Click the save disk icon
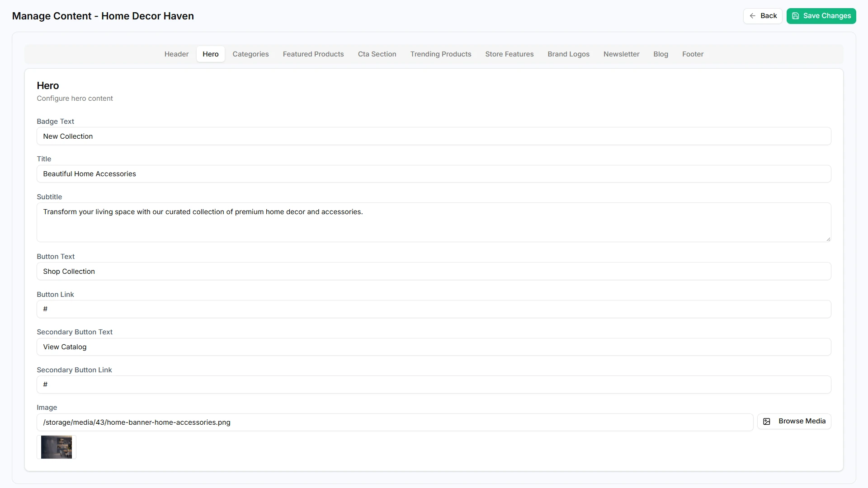 click(796, 16)
